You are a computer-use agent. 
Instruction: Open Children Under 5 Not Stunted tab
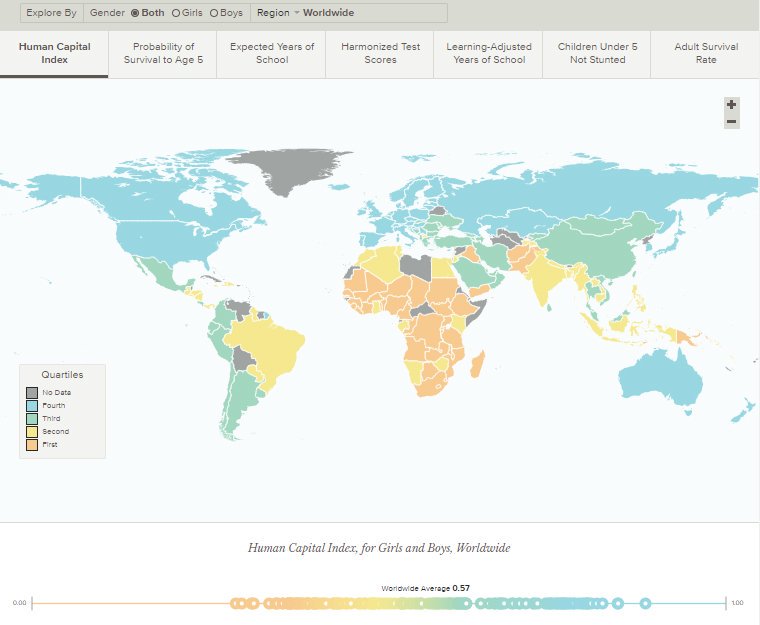point(598,53)
